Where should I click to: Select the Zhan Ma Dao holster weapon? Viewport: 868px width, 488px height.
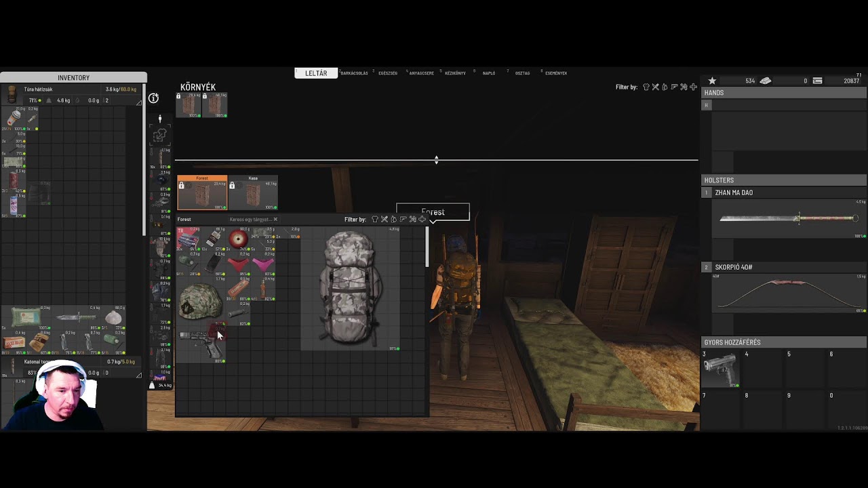coord(789,218)
